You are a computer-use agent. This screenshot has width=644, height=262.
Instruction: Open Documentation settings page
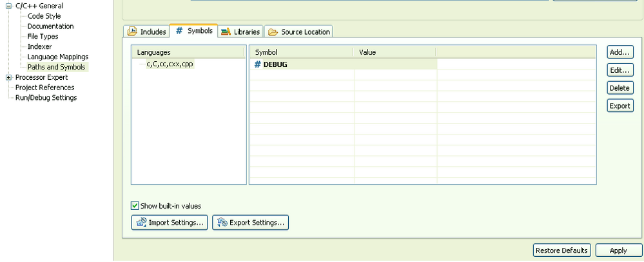[50, 26]
